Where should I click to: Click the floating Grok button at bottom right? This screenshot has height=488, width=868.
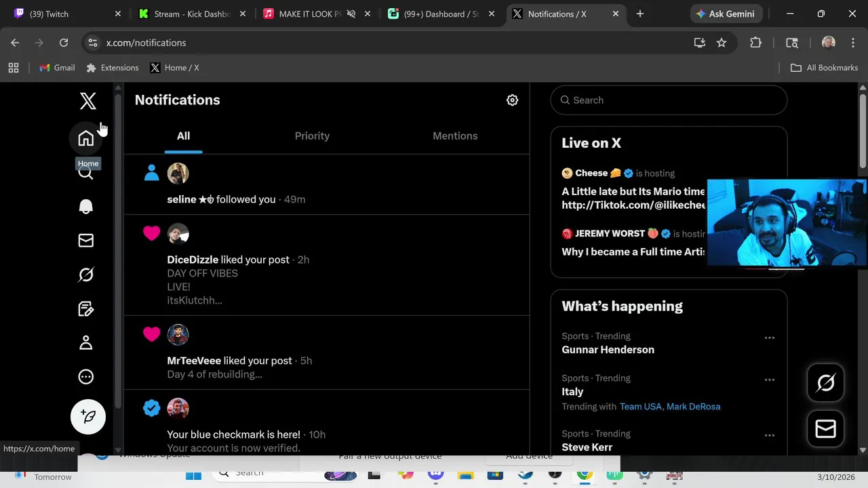pyautogui.click(x=825, y=383)
